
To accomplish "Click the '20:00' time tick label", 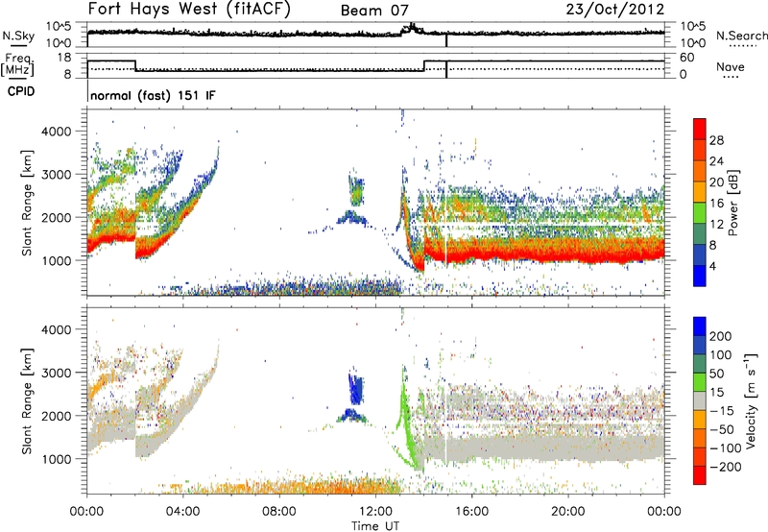I will (568, 512).
